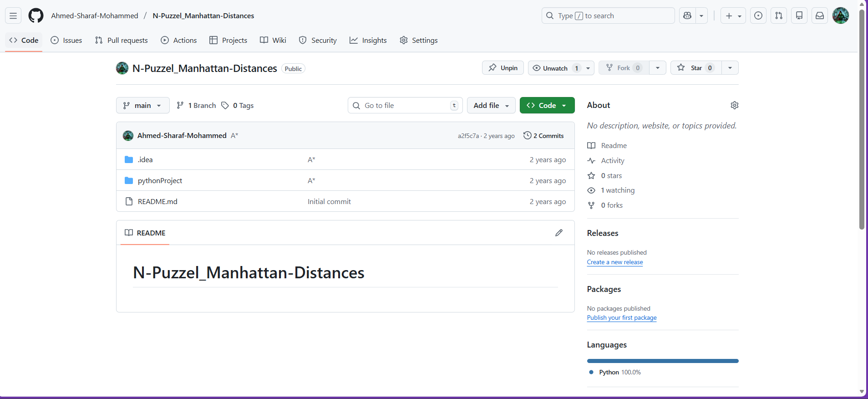Click the pull requests icon in header

click(778, 15)
